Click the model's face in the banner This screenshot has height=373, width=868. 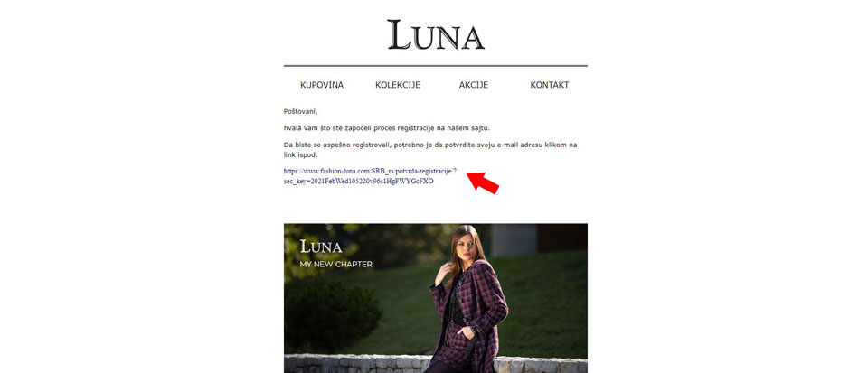[x=467, y=245]
